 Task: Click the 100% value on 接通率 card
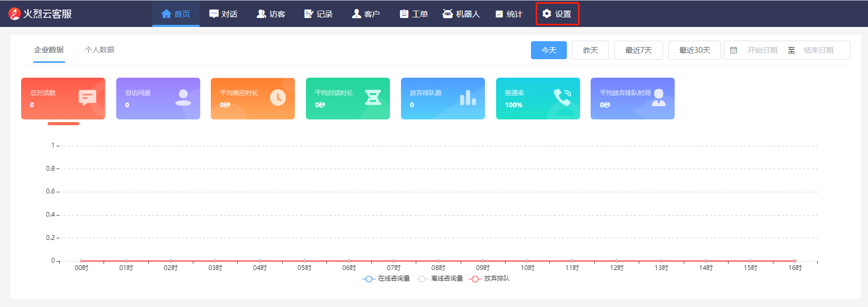tap(514, 105)
